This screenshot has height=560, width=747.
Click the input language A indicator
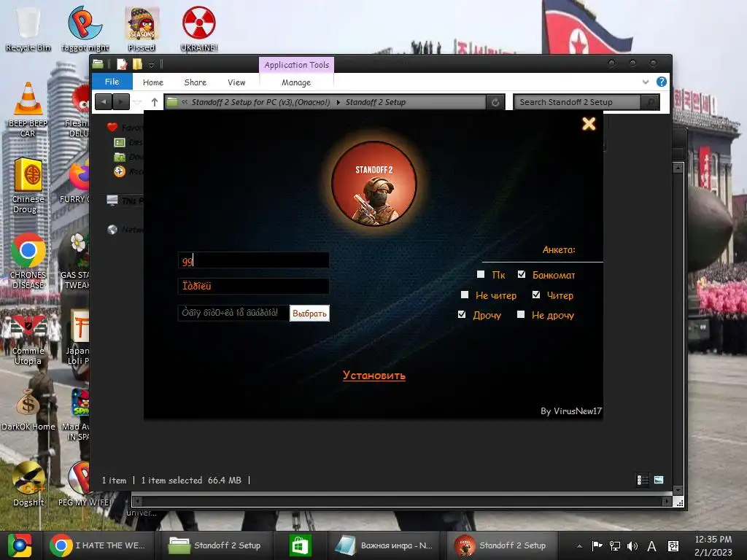click(651, 546)
